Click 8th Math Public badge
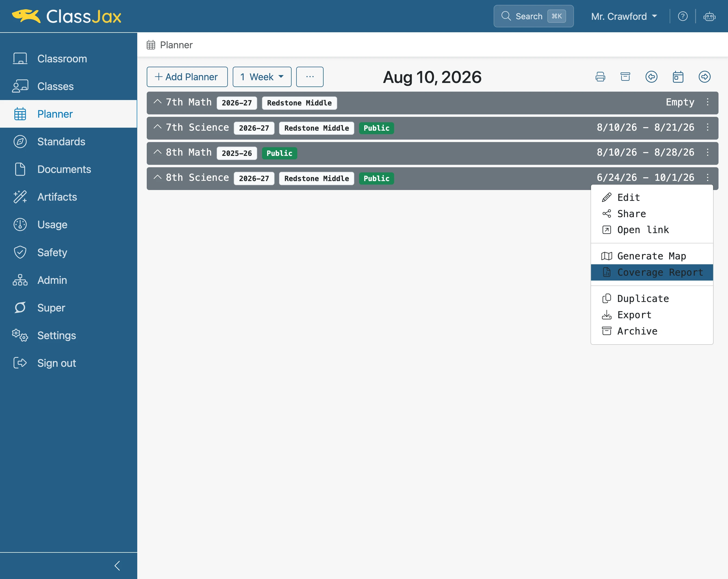Image resolution: width=728 pixels, height=579 pixels. pyautogui.click(x=279, y=153)
